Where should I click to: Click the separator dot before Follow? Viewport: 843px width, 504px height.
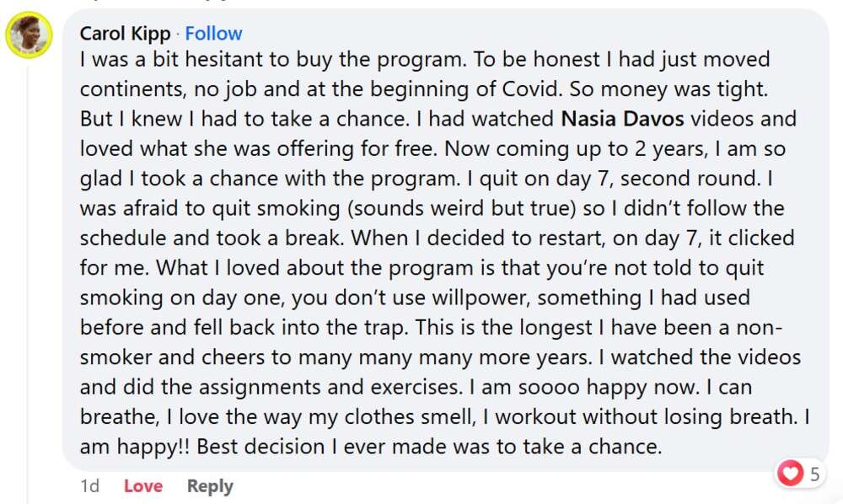pyautogui.click(x=178, y=34)
